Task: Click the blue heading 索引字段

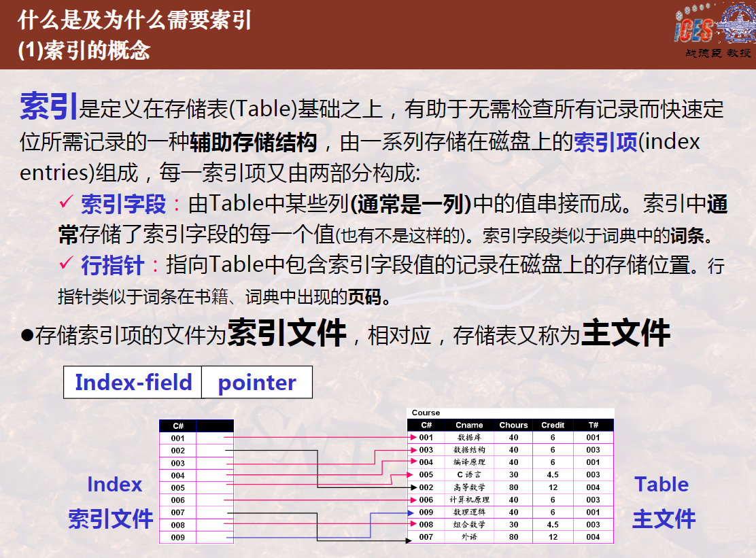Action: [124, 205]
